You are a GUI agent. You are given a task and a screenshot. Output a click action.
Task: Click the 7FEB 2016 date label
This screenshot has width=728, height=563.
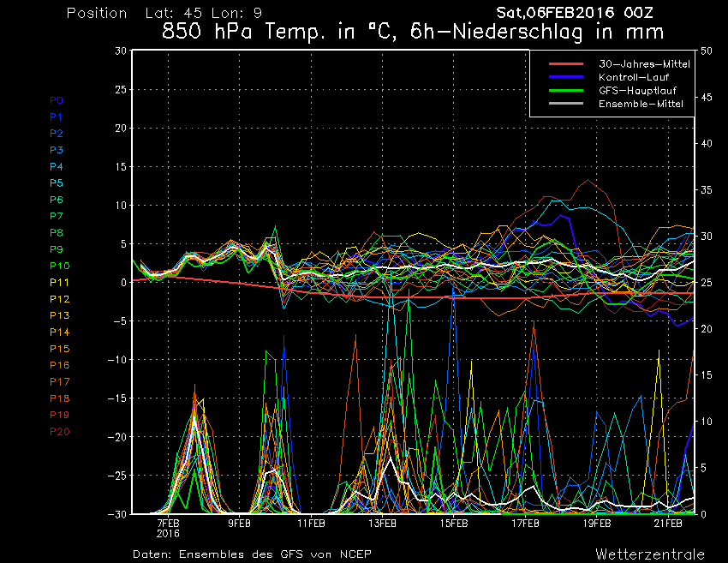(168, 527)
